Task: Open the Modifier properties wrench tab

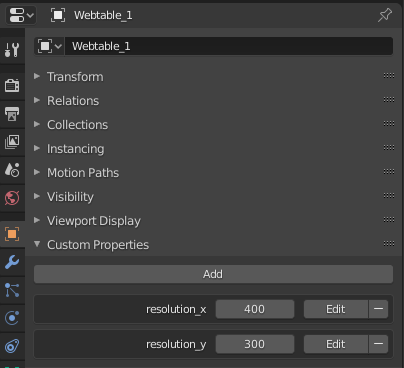Action: click(12, 262)
